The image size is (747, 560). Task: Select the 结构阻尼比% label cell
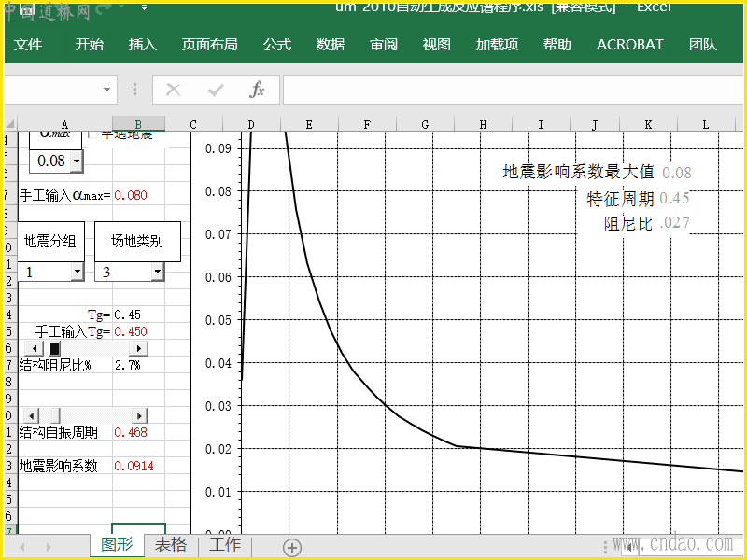pyautogui.click(x=64, y=365)
